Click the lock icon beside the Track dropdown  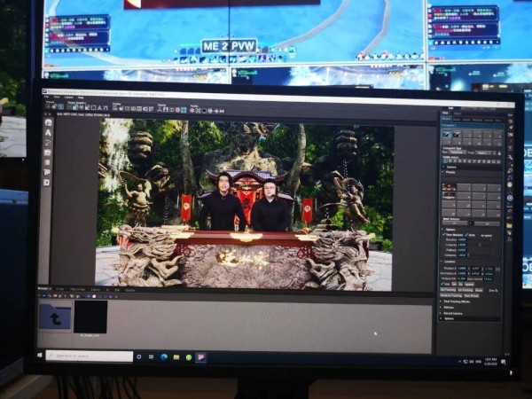[499, 153]
